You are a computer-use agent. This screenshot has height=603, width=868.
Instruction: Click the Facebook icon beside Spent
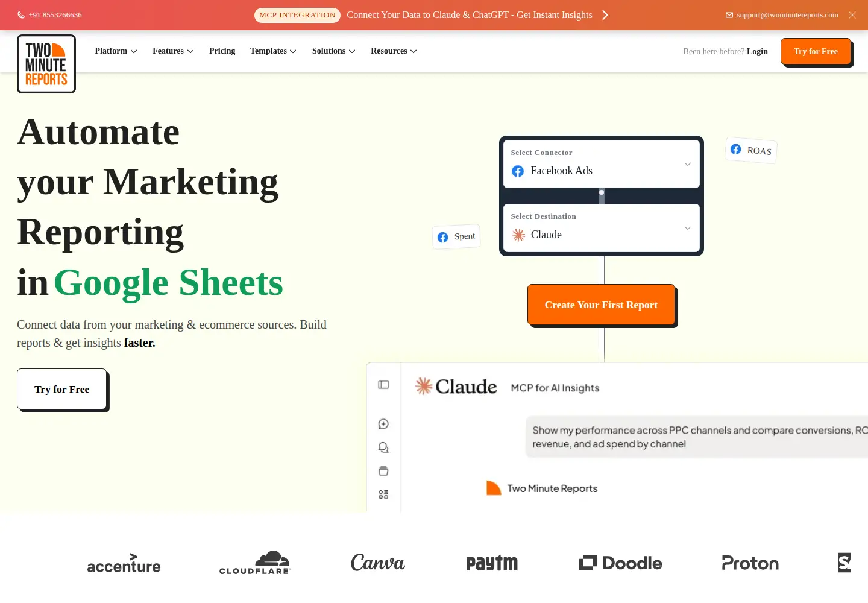pyautogui.click(x=443, y=237)
